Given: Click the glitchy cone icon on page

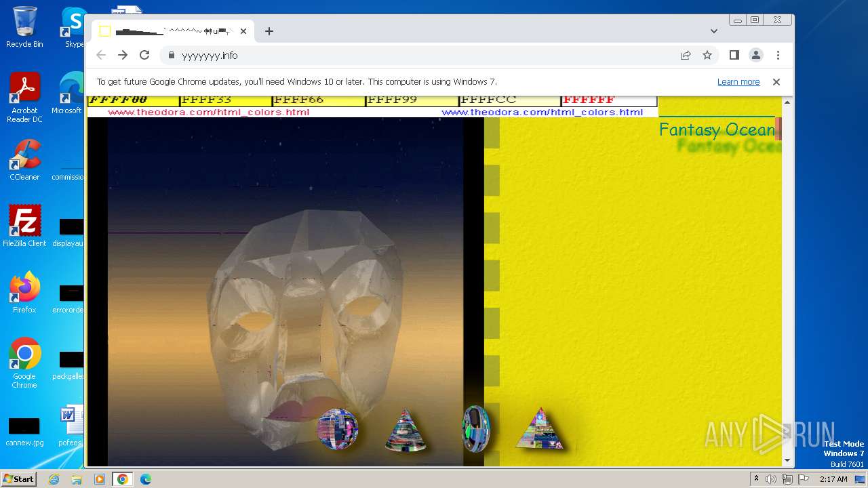Looking at the screenshot, I should point(406,430).
